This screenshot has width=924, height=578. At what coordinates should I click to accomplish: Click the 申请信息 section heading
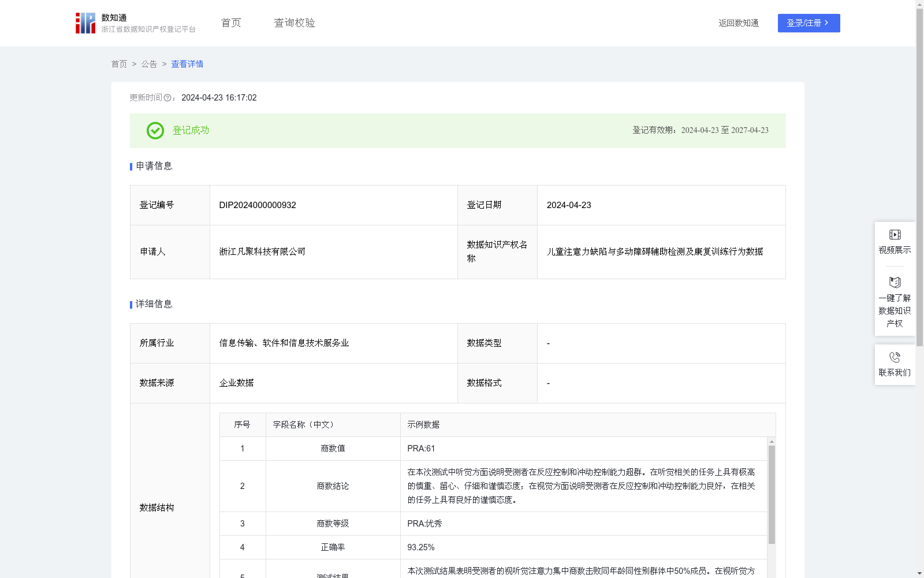pos(154,166)
